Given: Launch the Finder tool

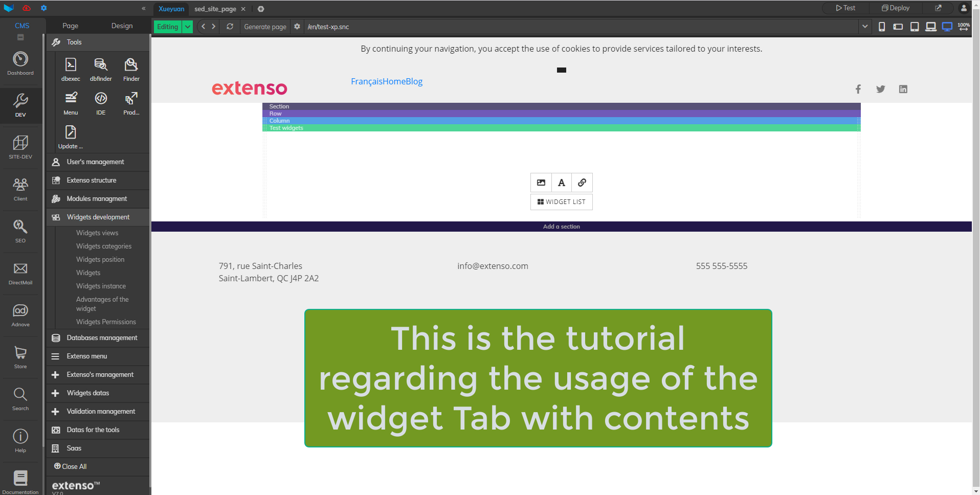Looking at the screenshot, I should (x=131, y=70).
